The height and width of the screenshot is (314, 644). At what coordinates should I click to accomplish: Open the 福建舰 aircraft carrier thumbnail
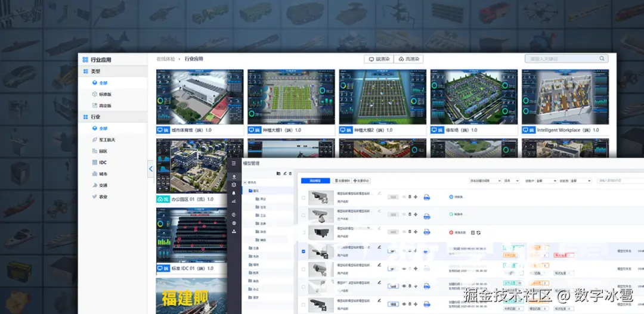click(x=192, y=296)
